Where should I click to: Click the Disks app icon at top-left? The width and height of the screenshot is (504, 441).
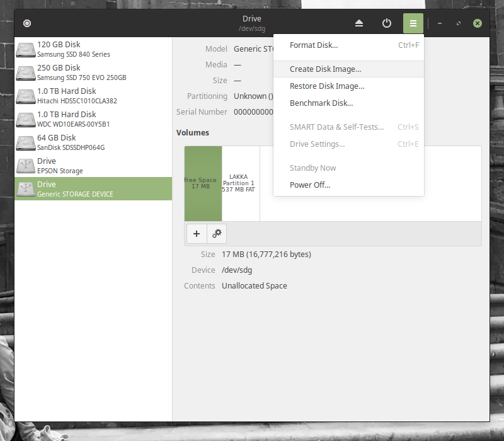tap(27, 23)
